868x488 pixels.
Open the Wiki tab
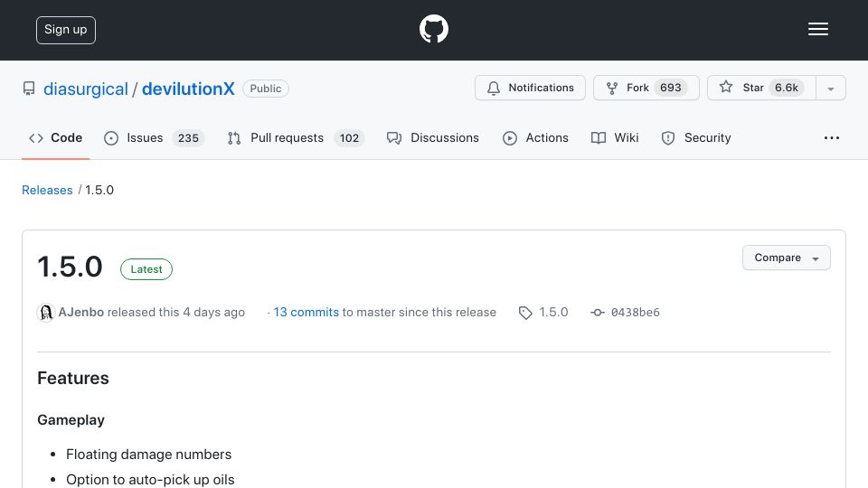(615, 137)
